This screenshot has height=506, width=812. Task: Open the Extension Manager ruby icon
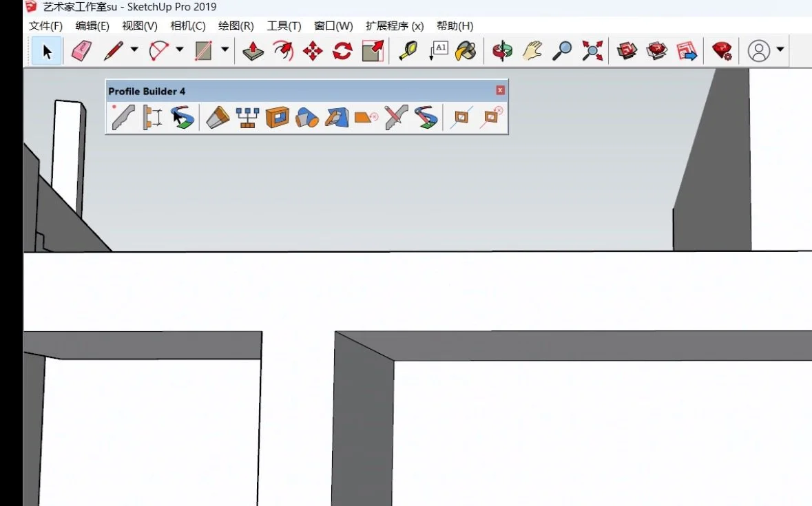click(x=722, y=51)
